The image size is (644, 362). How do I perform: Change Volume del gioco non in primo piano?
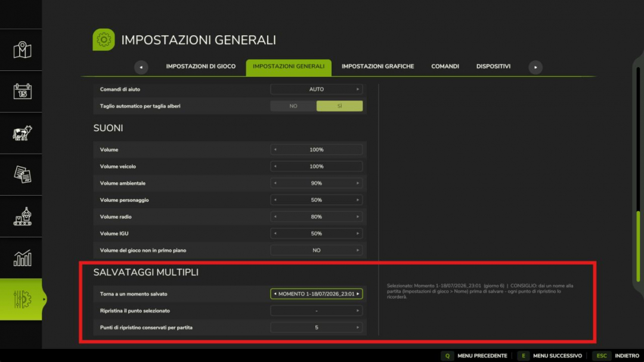coord(316,250)
